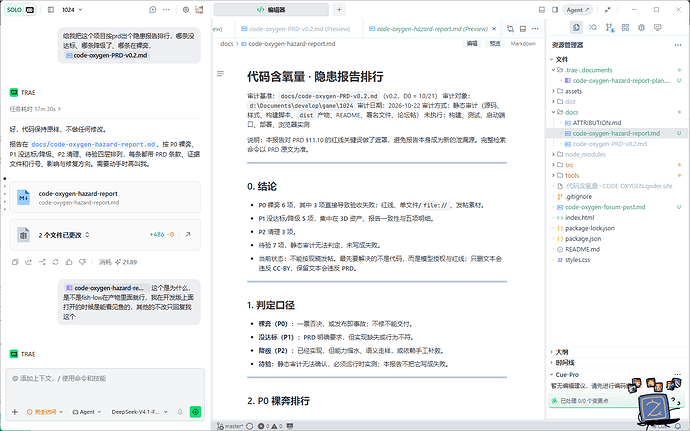Collapse the window with shrink arrows icon
Screen dimensions: 690x431
pos(607,9)
